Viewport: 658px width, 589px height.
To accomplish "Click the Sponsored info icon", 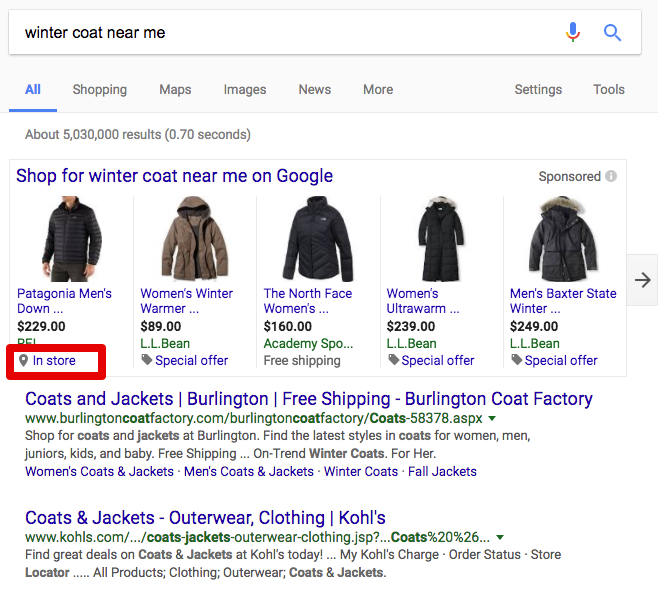I will pyautogui.click(x=611, y=176).
